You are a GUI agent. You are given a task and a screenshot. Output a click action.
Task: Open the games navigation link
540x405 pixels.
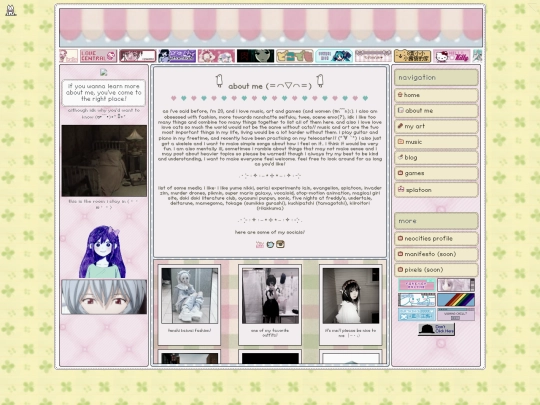click(x=436, y=173)
